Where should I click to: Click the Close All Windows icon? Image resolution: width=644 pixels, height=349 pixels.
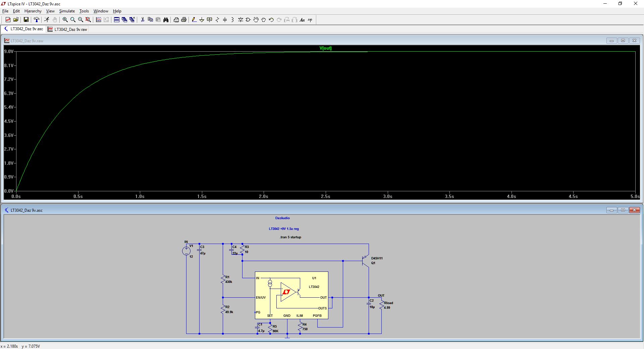(x=132, y=20)
